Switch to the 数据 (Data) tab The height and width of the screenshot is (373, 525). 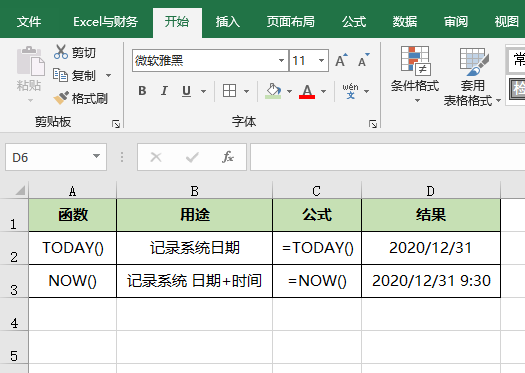(x=405, y=22)
